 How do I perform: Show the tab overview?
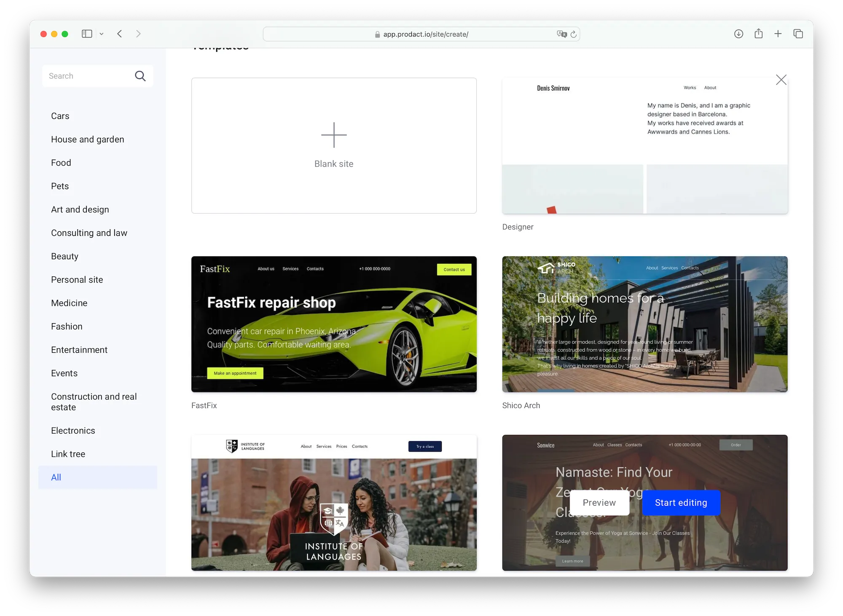(x=798, y=34)
